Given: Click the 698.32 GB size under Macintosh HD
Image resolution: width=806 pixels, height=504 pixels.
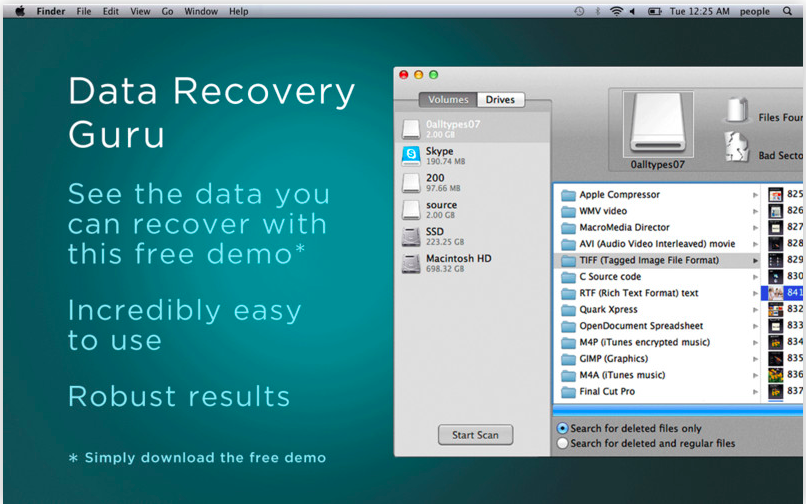Looking at the screenshot, I should (x=445, y=268).
